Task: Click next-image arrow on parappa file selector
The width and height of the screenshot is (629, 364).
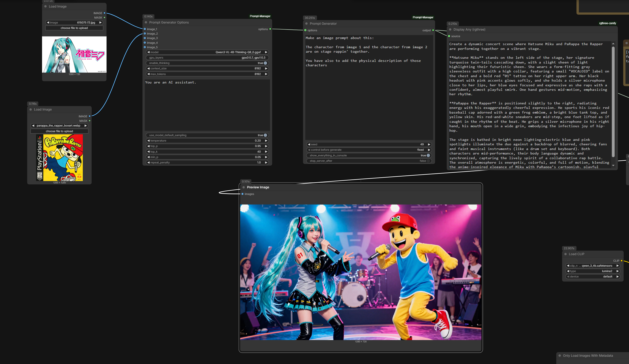Action: 86,126
